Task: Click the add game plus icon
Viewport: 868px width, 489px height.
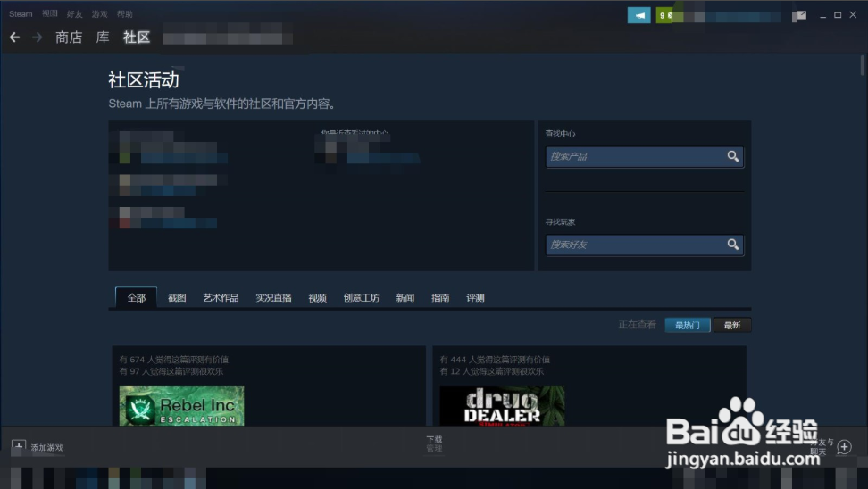Action: pos(18,446)
